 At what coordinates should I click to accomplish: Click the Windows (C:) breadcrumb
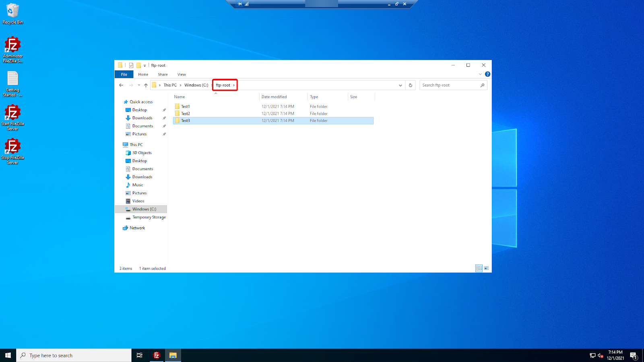click(196, 85)
